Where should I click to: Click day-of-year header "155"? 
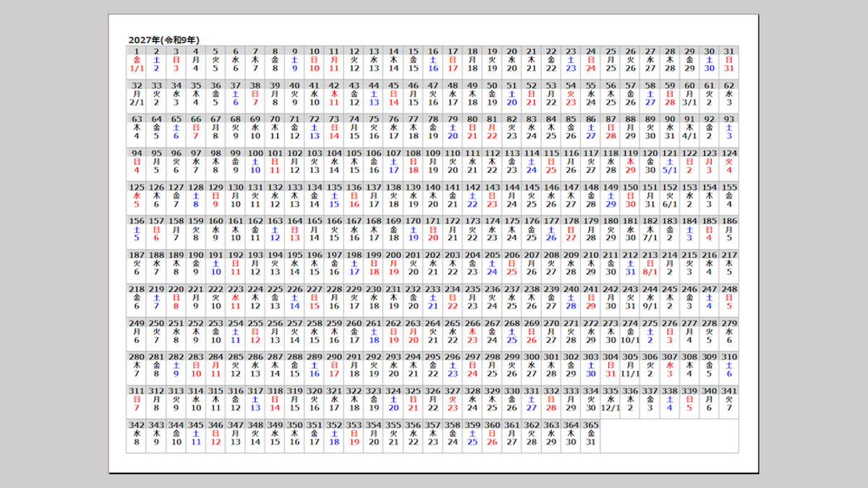(x=729, y=187)
